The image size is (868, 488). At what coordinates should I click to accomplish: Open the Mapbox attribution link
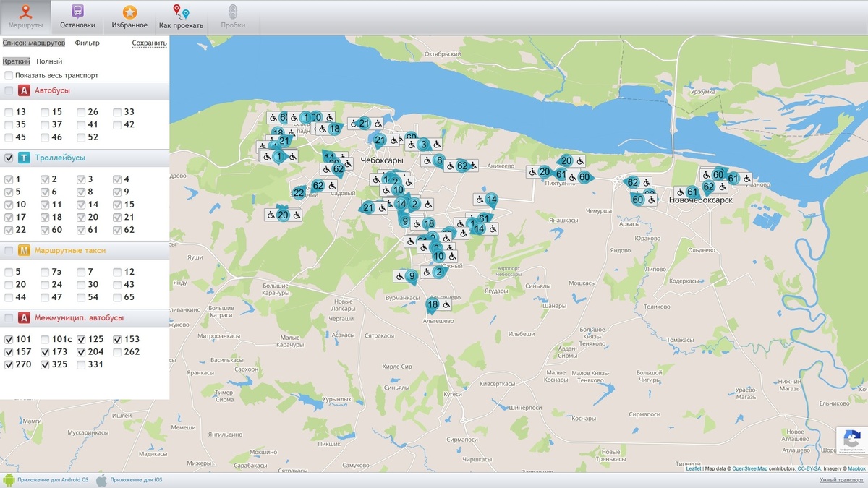856,469
